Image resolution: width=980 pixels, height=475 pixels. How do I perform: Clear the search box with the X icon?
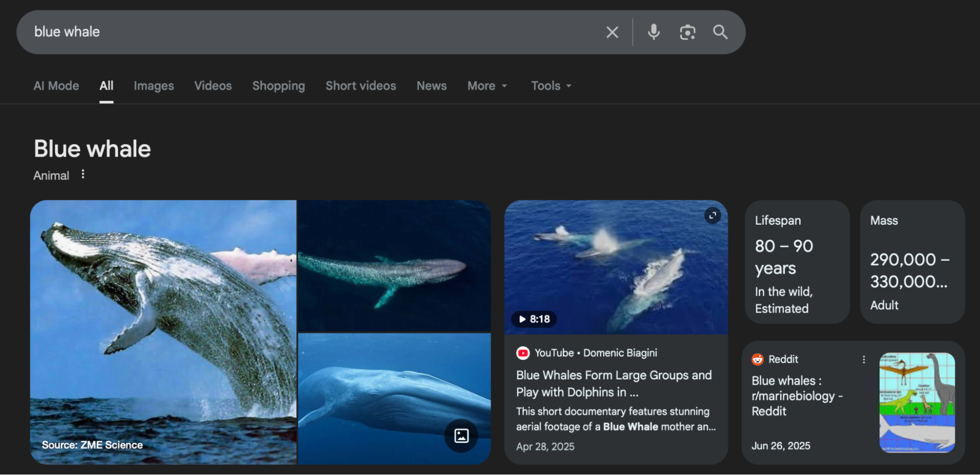(x=612, y=32)
